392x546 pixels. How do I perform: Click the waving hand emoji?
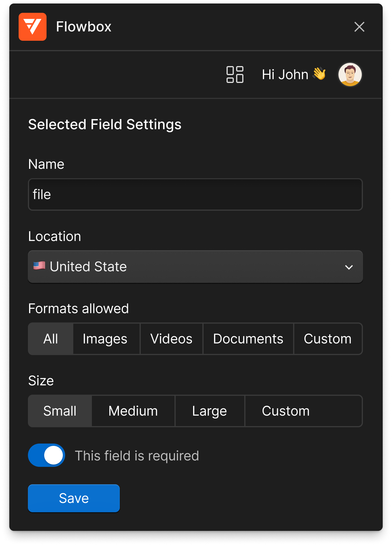point(319,74)
